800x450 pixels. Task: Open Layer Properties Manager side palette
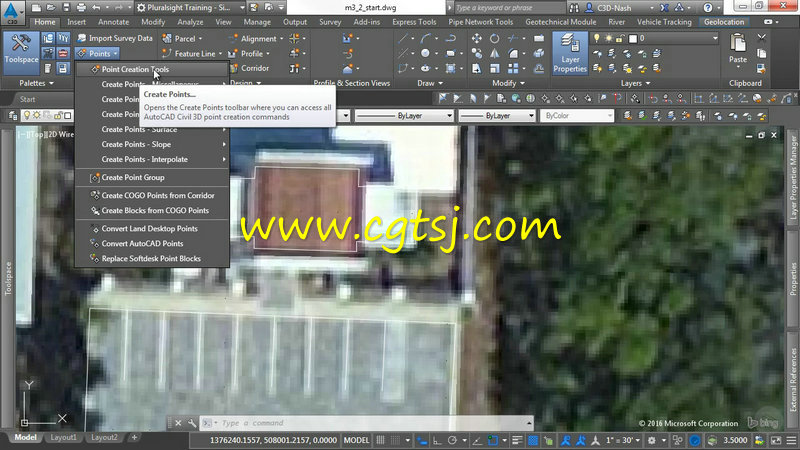793,177
